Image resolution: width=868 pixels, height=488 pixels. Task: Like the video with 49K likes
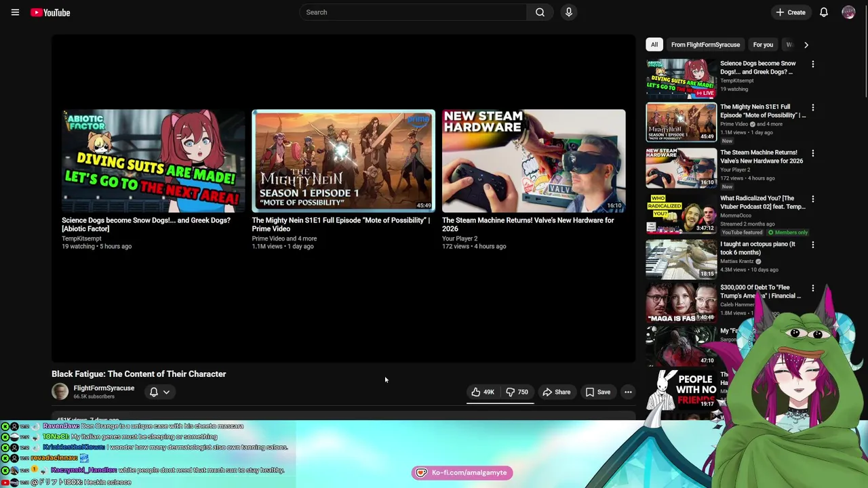coord(483,392)
